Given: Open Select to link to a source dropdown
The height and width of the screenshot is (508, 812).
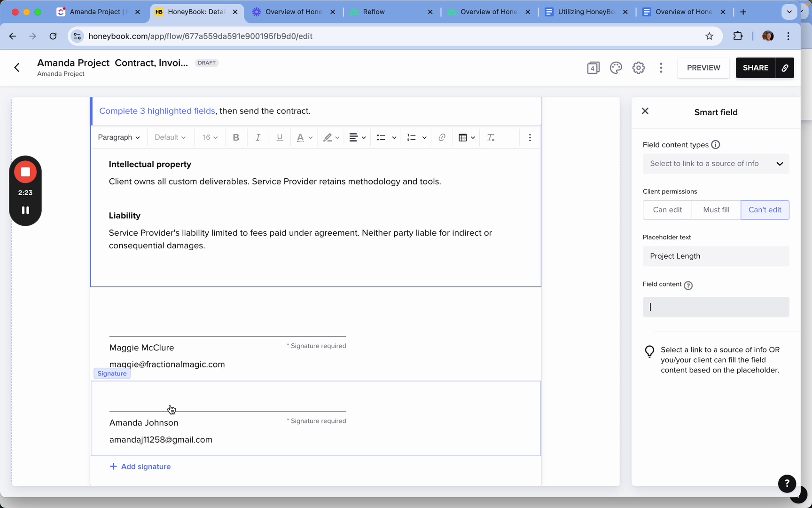Looking at the screenshot, I should pyautogui.click(x=716, y=164).
